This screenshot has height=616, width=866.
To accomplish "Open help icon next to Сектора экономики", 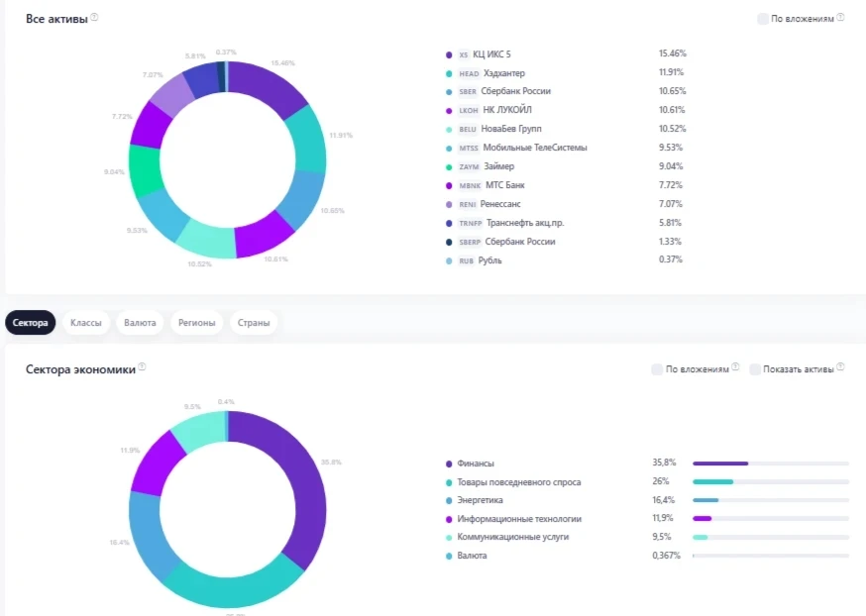I will tap(142, 366).
